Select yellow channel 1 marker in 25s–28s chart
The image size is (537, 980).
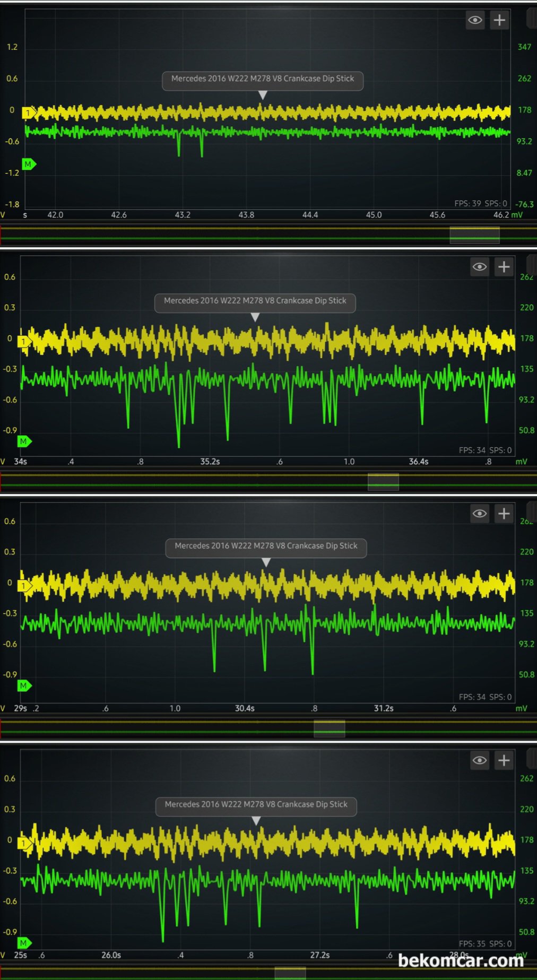[24, 843]
